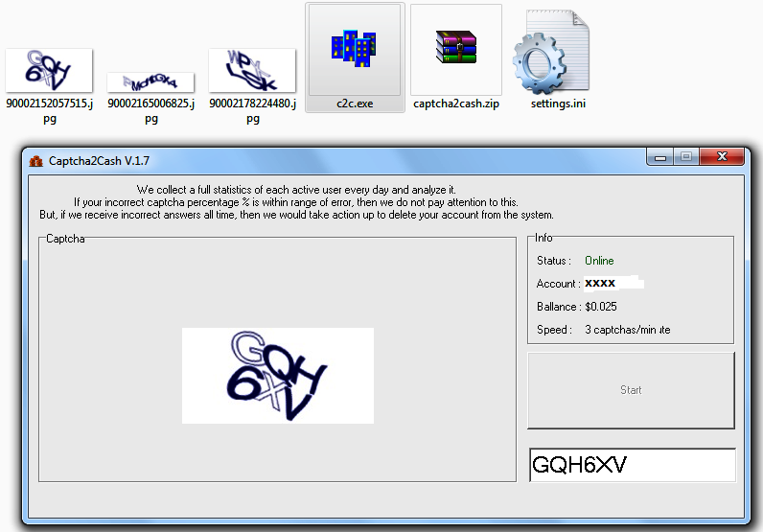Click the 90002178224480.jpg file name
Viewport: 763px width, 532px height.
click(x=252, y=110)
